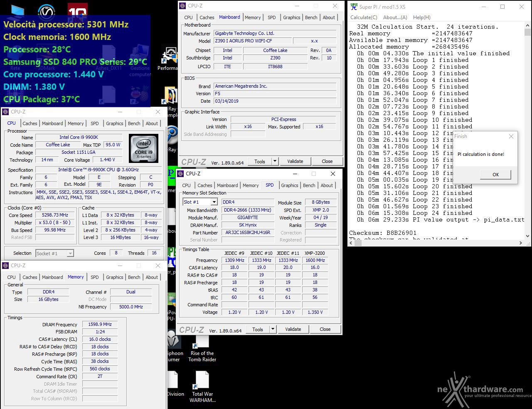Click Intel Core i9 X-series logo
The width and height of the screenshot is (532, 409).
[143, 148]
